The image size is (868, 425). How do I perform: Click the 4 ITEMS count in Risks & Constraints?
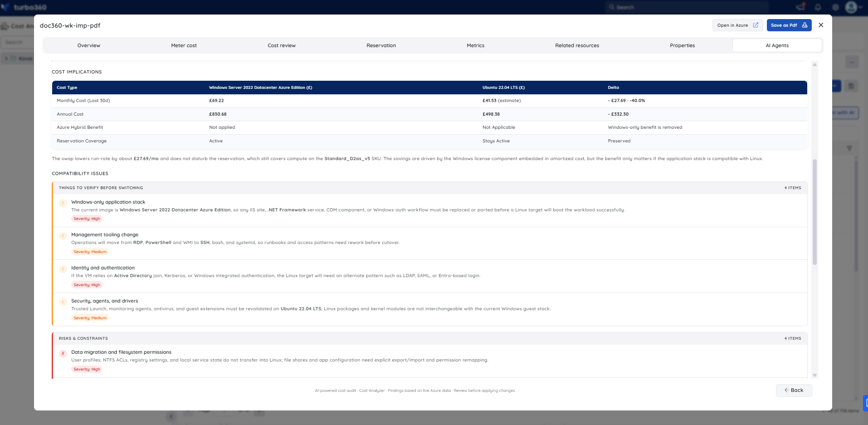(x=793, y=338)
